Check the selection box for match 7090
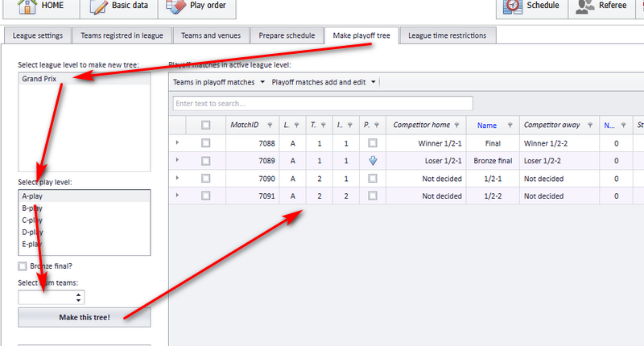The width and height of the screenshot is (644, 346). tap(206, 179)
